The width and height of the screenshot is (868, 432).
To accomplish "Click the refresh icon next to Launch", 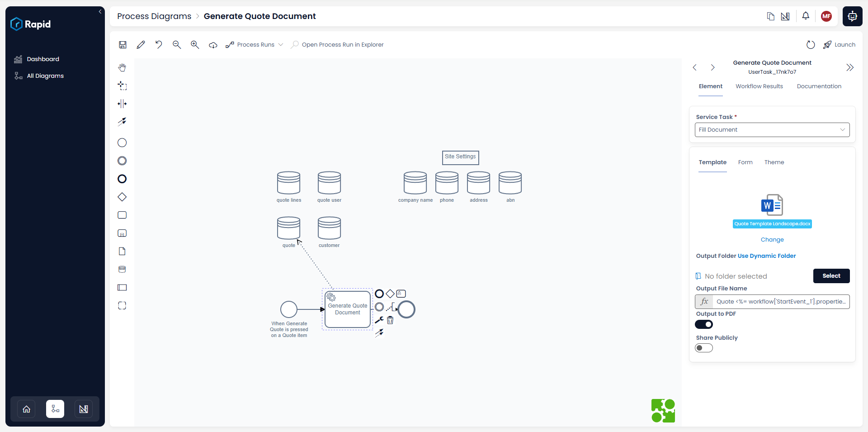I will (811, 45).
